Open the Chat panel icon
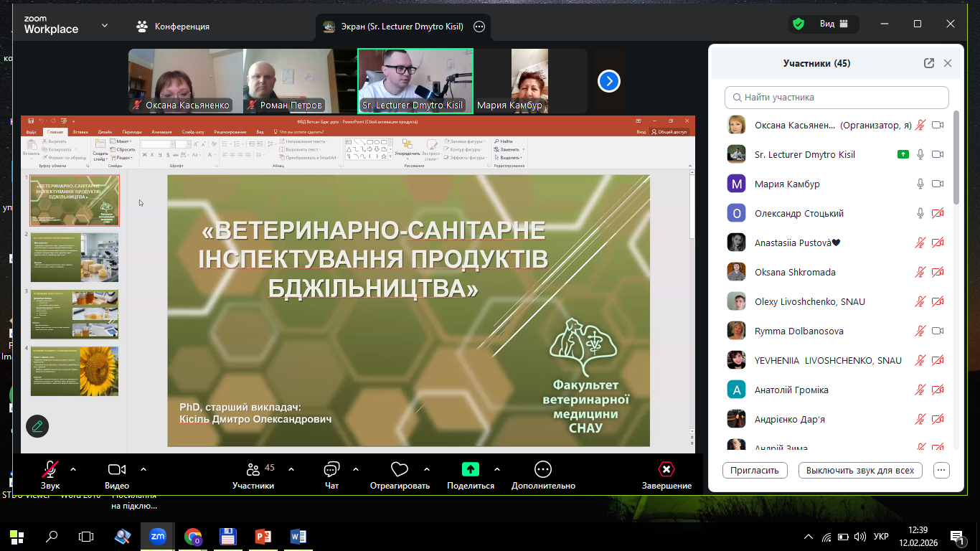Screen dimensions: 980x551 331,470
